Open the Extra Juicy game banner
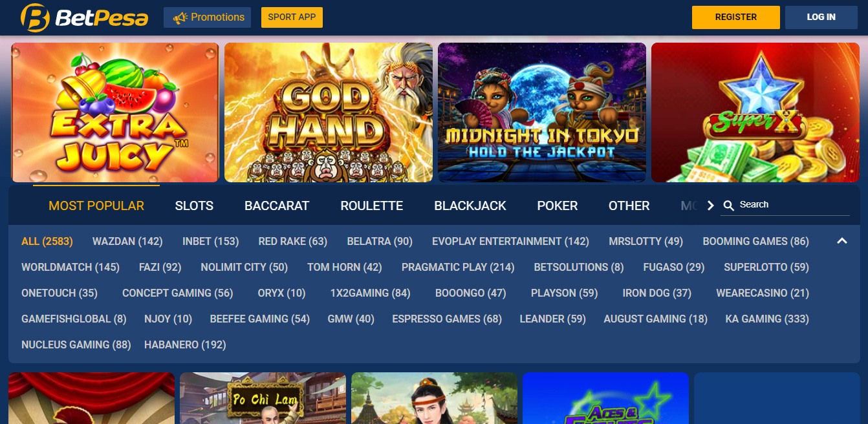Image resolution: width=868 pixels, height=424 pixels. (x=115, y=112)
